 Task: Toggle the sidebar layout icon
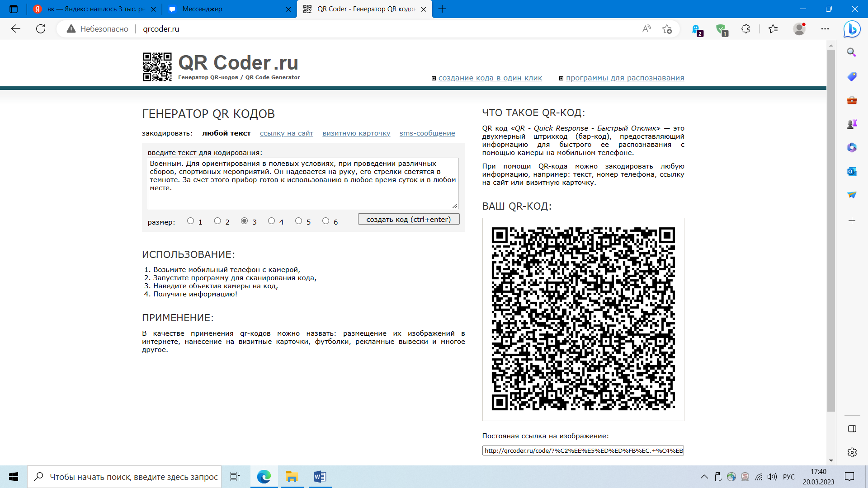point(852,429)
